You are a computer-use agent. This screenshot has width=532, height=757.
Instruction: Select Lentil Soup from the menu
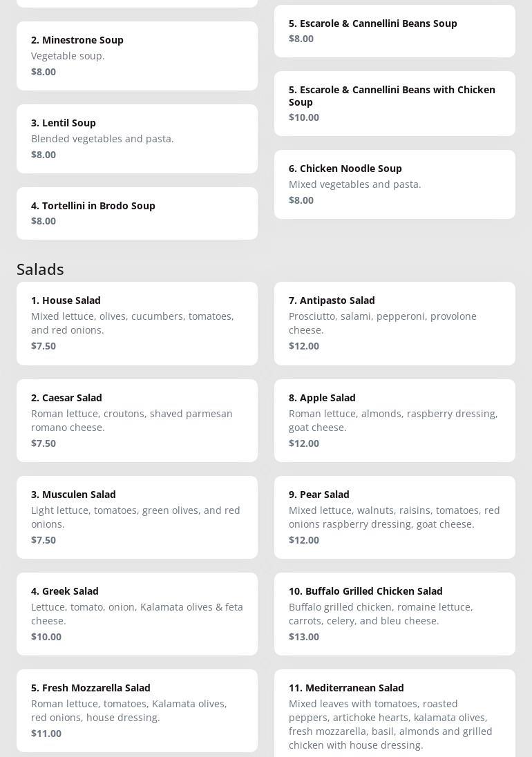[137, 138]
